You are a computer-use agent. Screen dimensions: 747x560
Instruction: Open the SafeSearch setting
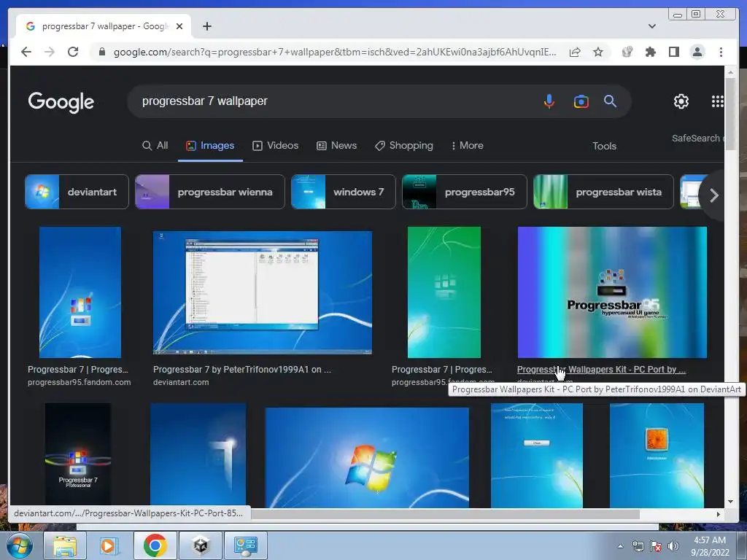pyautogui.click(x=697, y=138)
